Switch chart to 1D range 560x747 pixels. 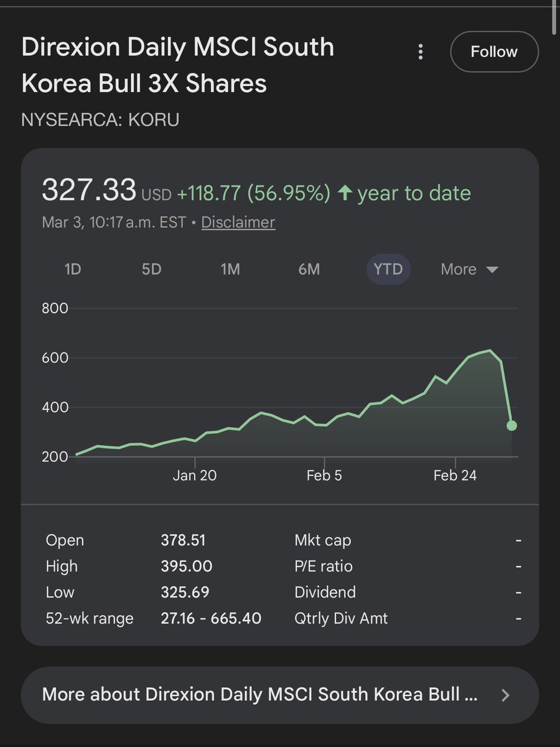(73, 270)
